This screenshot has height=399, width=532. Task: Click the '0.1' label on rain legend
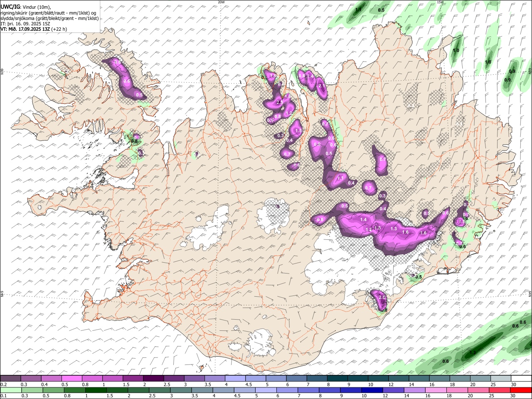click(3, 396)
